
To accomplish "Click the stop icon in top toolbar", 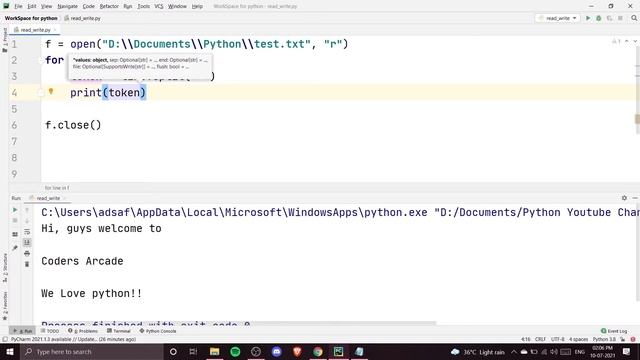I will click(620, 18).
